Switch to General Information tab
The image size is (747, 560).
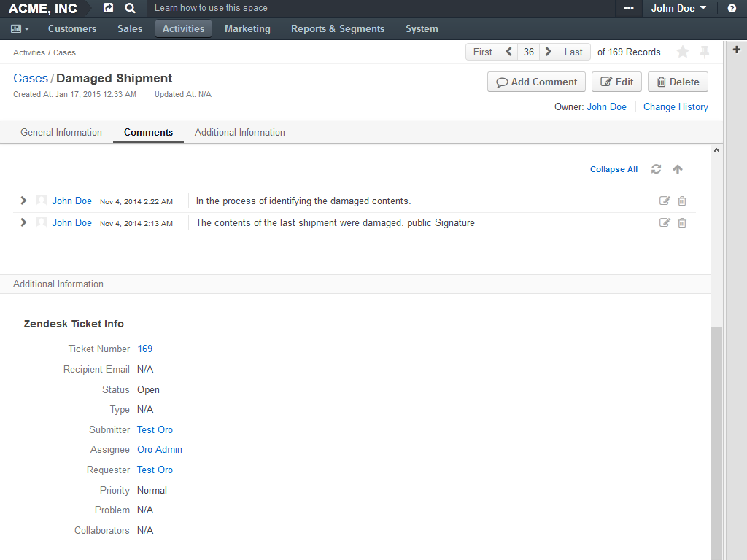61,132
